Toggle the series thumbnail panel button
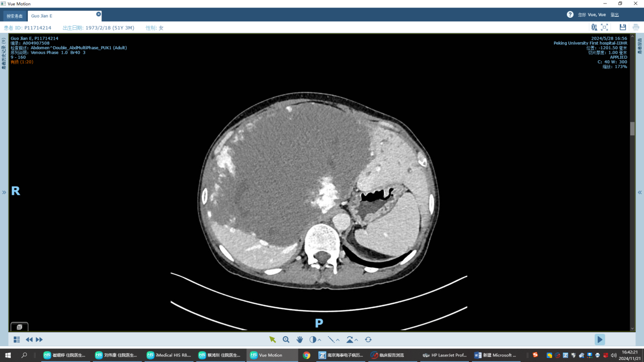The image size is (644, 362). coord(19,327)
